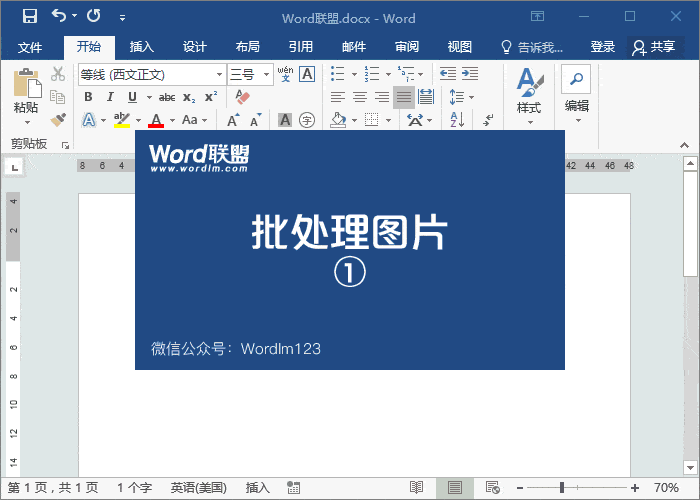Click the zoom slider handle

(x=562, y=488)
